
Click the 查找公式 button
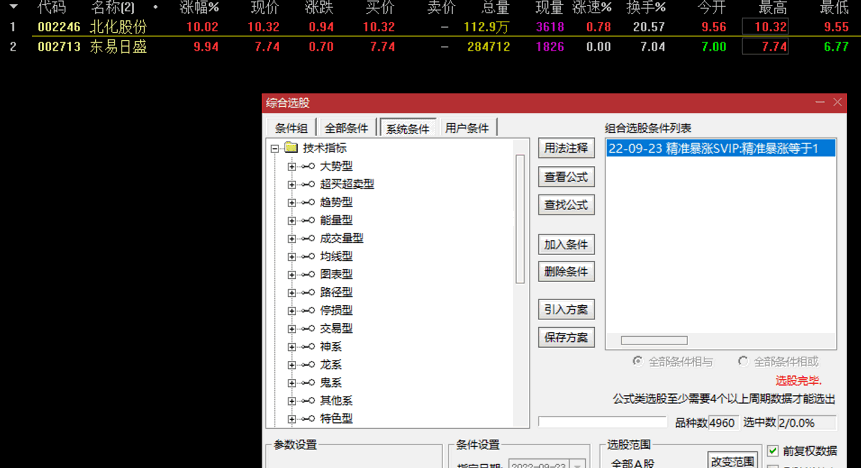coord(566,205)
